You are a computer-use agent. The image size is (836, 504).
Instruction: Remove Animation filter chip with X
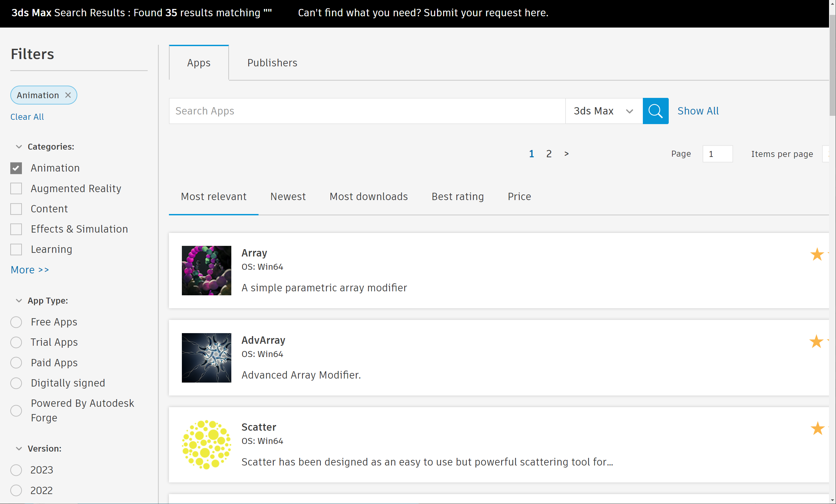(x=68, y=95)
